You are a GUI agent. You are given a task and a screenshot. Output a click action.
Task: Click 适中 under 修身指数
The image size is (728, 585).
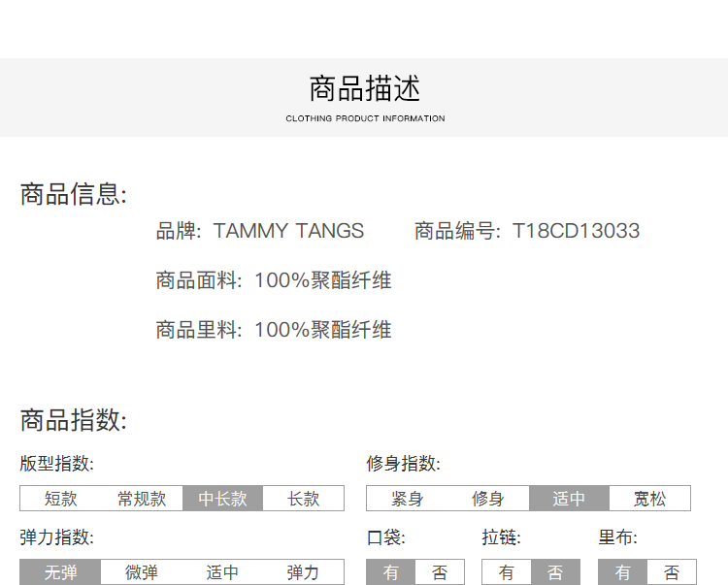tap(569, 499)
